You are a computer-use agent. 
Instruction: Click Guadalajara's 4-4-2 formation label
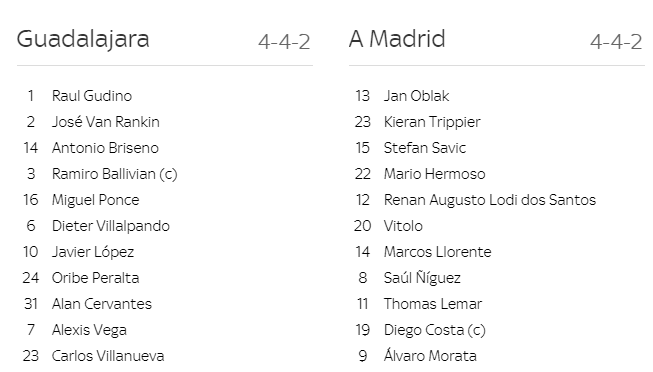click(x=284, y=42)
